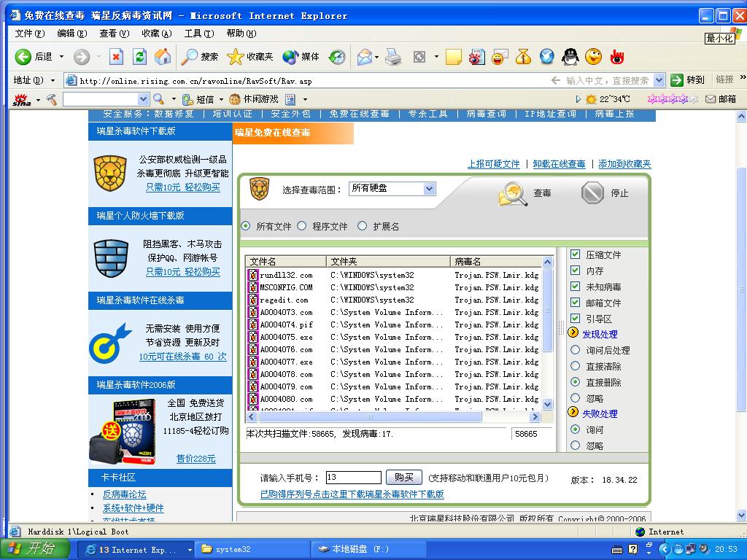Select 程序文件 radio button

[302, 226]
